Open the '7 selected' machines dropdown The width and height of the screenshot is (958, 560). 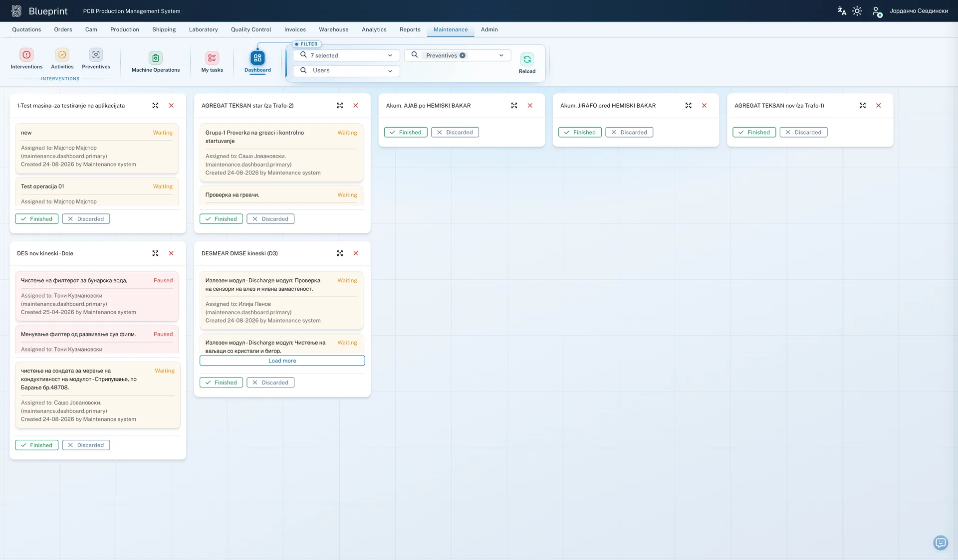346,55
